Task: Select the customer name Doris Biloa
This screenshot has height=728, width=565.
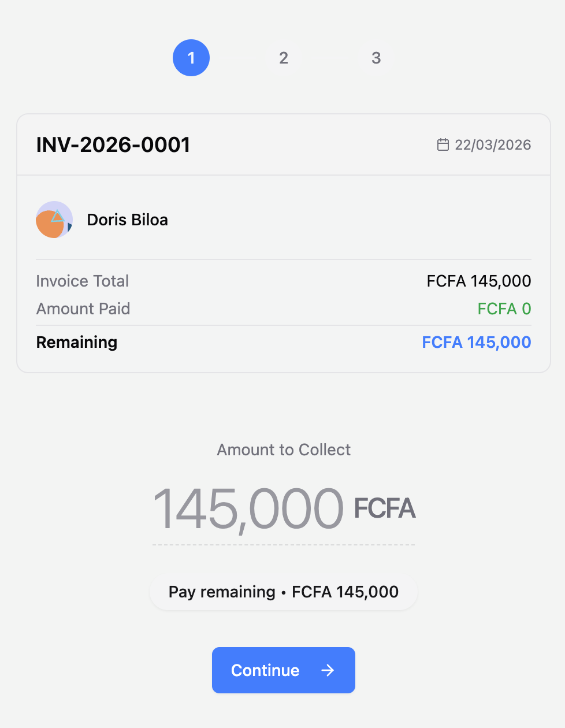Action: [x=127, y=220]
